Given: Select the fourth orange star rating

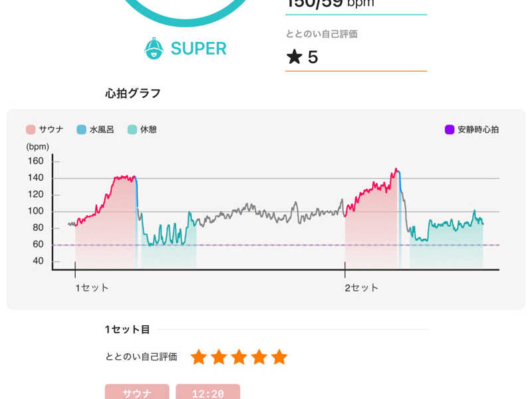Looking at the screenshot, I should [259, 357].
